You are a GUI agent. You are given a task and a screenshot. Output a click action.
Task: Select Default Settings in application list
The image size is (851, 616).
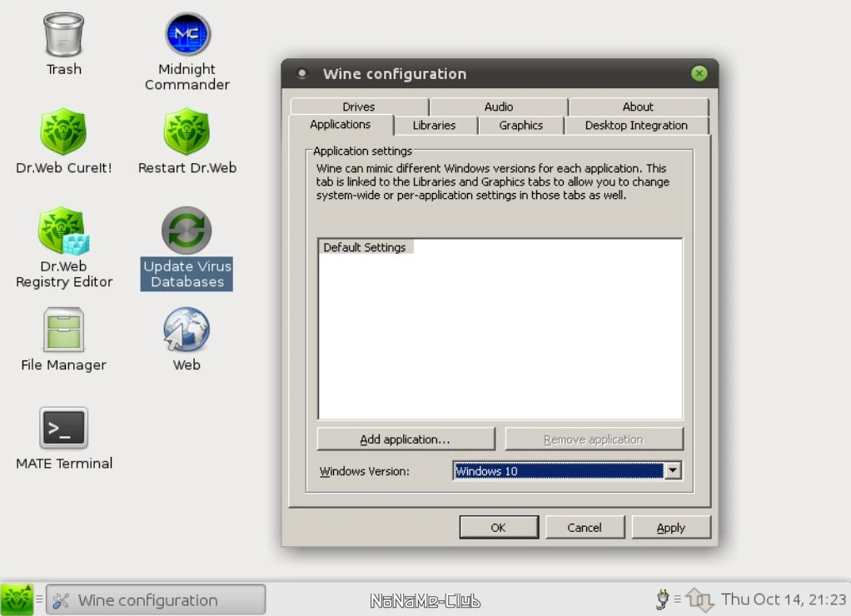pyautogui.click(x=365, y=247)
